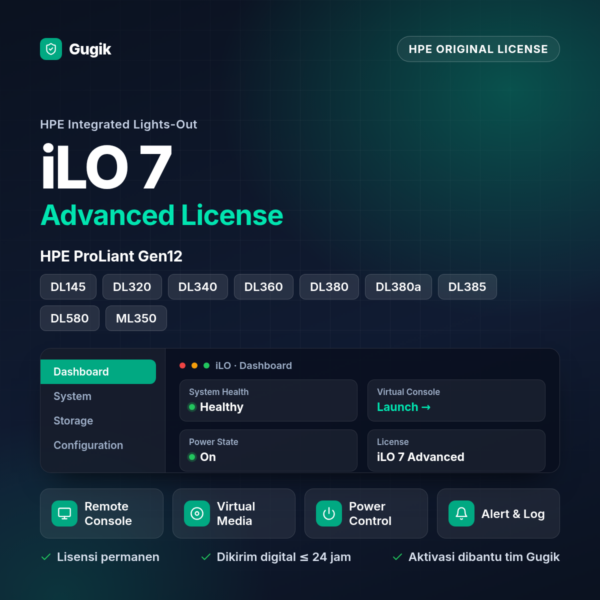The image size is (600, 600).
Task: Click the red window dot
Action: [x=183, y=365]
